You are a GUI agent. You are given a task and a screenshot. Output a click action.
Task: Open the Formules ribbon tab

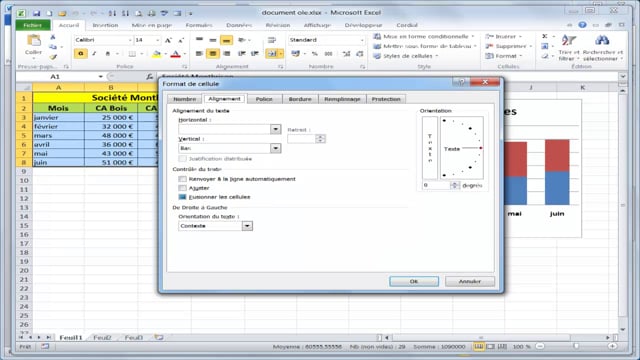(x=199, y=25)
